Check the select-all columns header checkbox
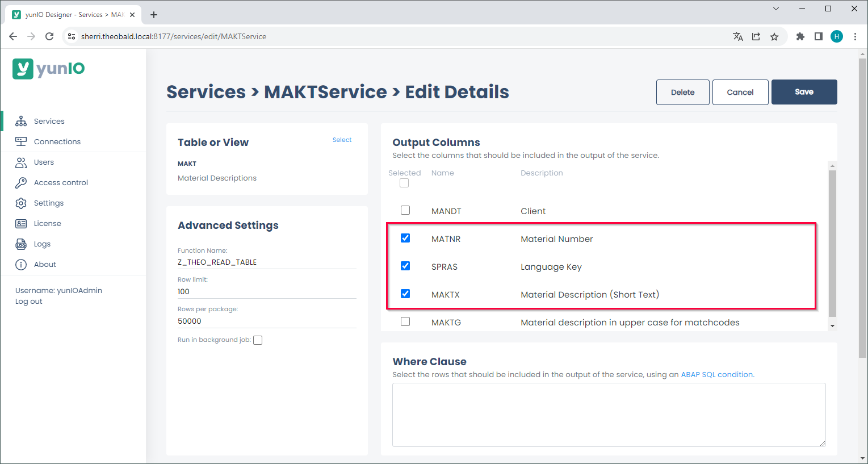 [404, 183]
